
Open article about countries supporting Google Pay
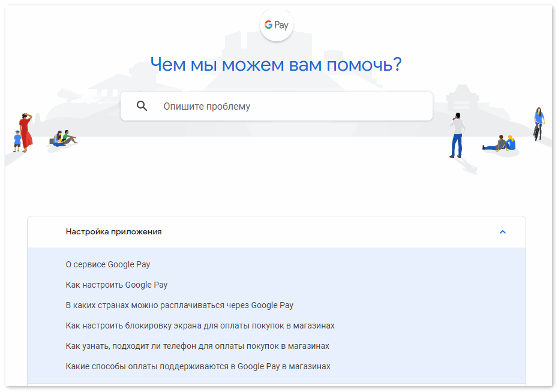click(x=179, y=305)
